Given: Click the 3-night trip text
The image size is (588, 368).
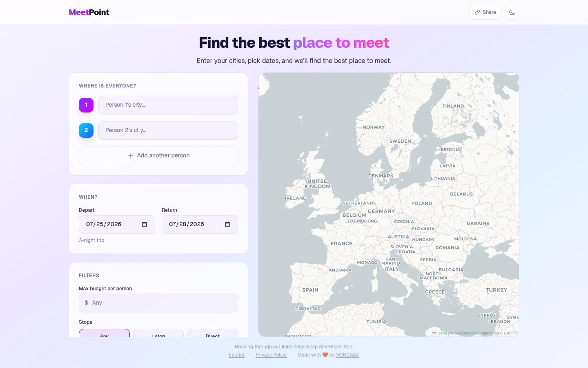Looking at the screenshot, I should [x=91, y=240].
